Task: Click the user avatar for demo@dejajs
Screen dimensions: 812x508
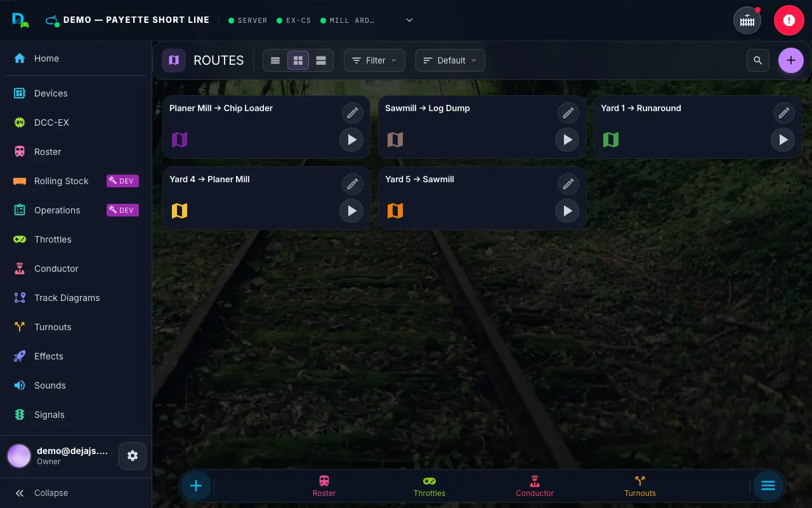Action: point(19,456)
